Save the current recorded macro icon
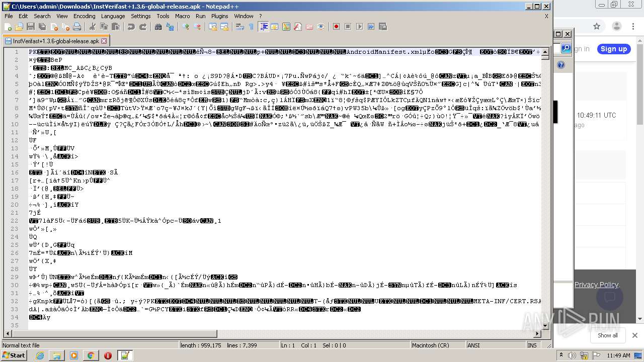This screenshot has width=644, height=362. (383, 27)
